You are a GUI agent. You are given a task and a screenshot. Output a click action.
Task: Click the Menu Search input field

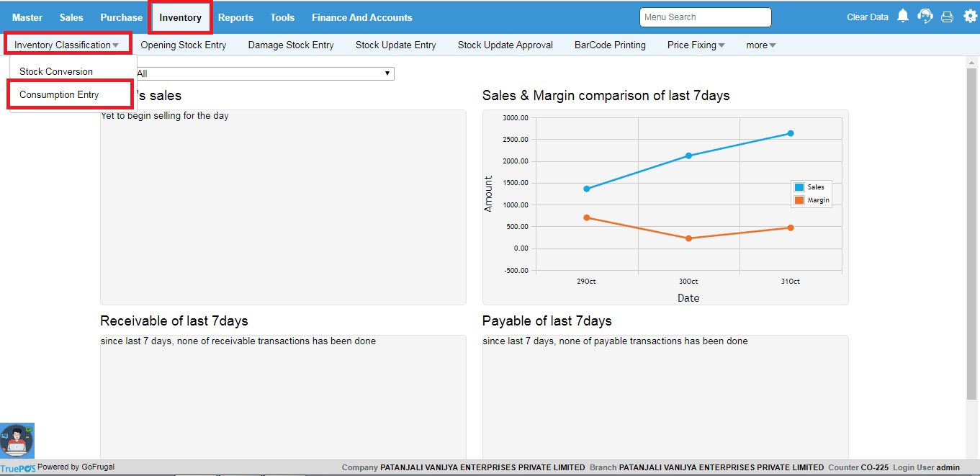(x=705, y=17)
